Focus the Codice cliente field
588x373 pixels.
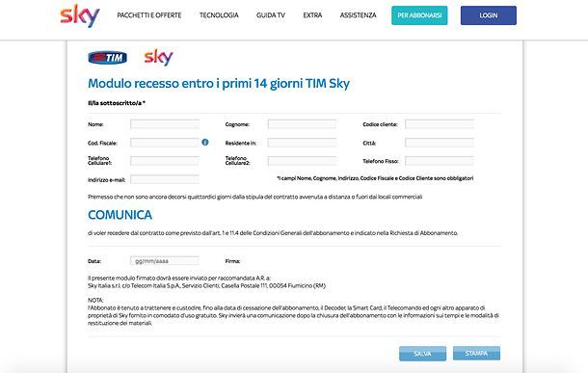[x=440, y=124]
